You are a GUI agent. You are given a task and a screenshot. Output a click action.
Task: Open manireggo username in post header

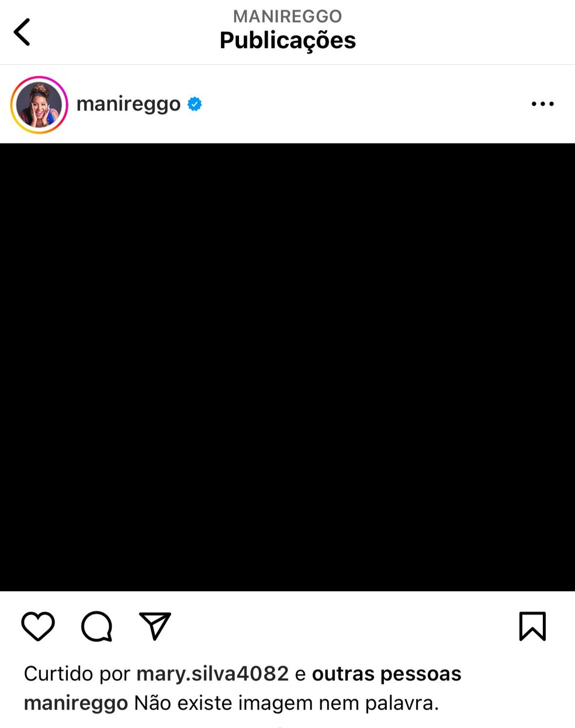(x=129, y=104)
